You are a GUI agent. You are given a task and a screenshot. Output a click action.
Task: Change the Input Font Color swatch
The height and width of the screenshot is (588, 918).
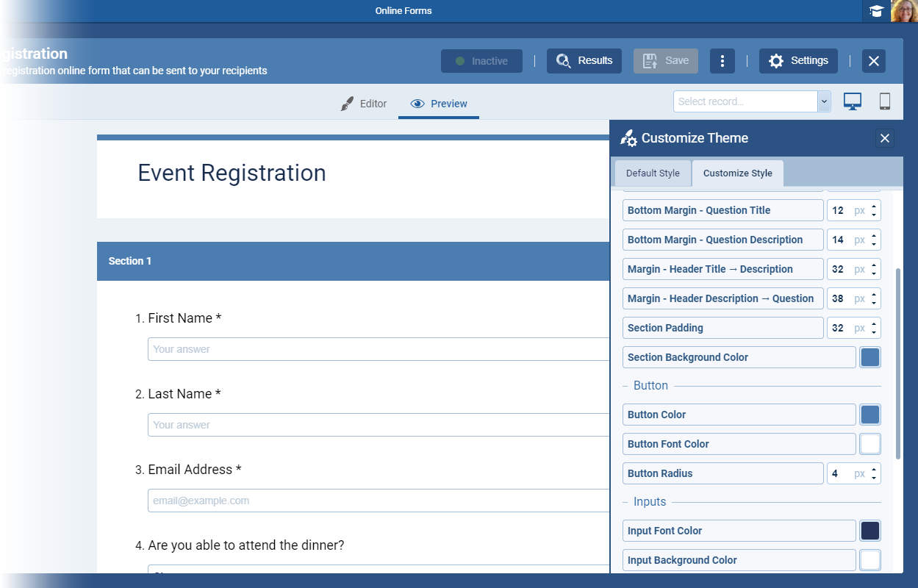(870, 531)
